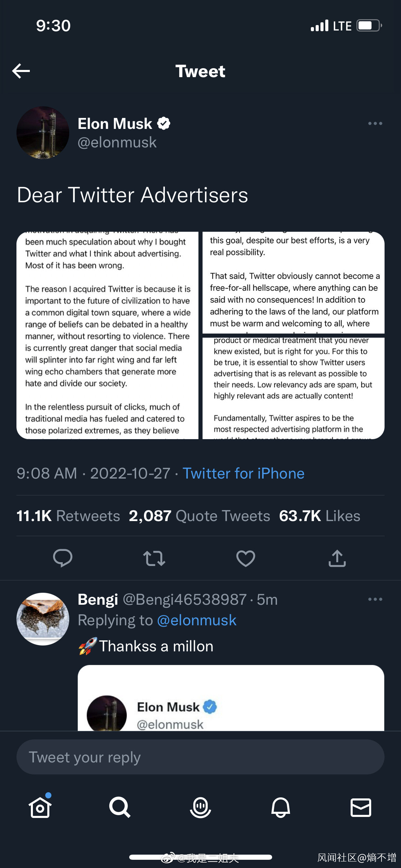Viewport: 401px width, 868px height.
Task: Open the first letter image on the left
Action: coord(108,335)
